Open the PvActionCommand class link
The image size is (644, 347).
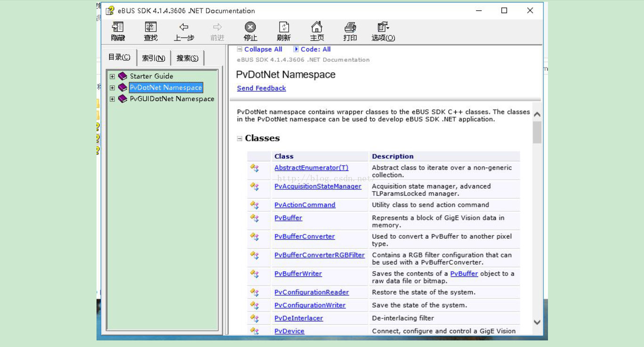[305, 205]
